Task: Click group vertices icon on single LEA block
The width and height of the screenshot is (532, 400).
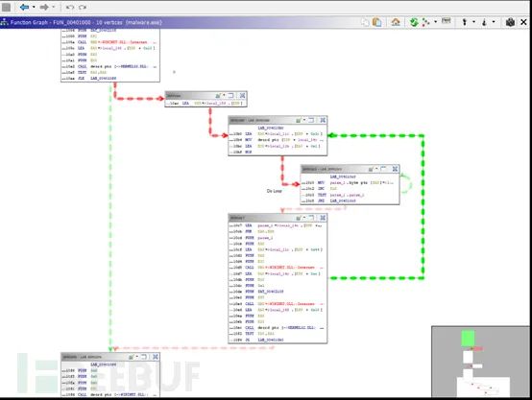Action: tap(242, 96)
